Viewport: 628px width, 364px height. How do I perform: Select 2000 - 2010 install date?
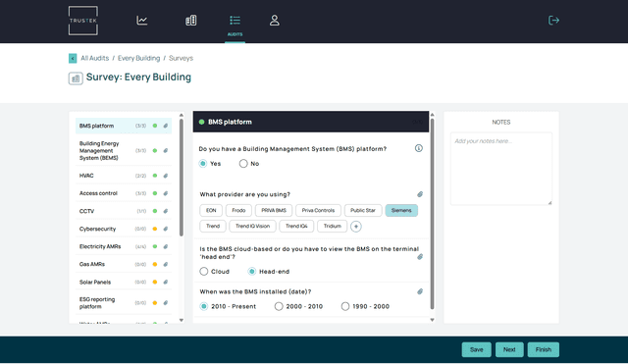click(279, 306)
